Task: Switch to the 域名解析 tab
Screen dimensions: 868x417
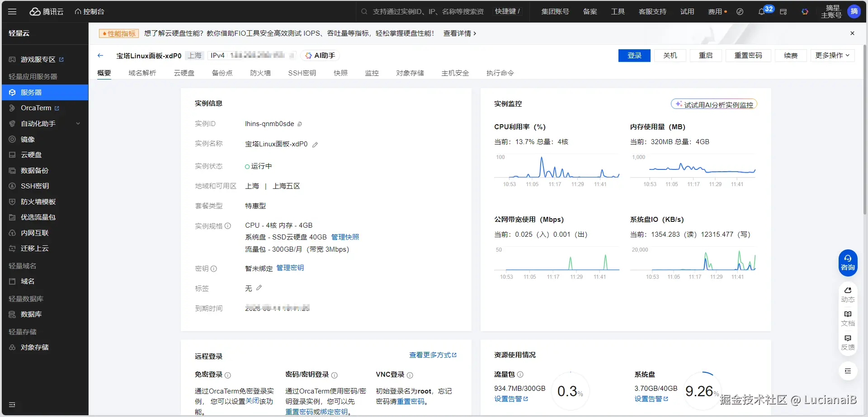Action: click(142, 73)
